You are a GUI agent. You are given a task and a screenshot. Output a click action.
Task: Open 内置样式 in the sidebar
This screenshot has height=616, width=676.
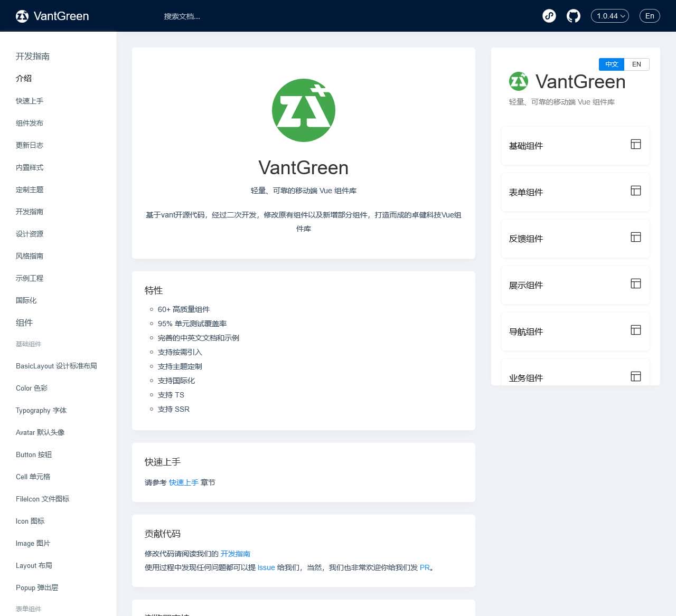coord(30,167)
